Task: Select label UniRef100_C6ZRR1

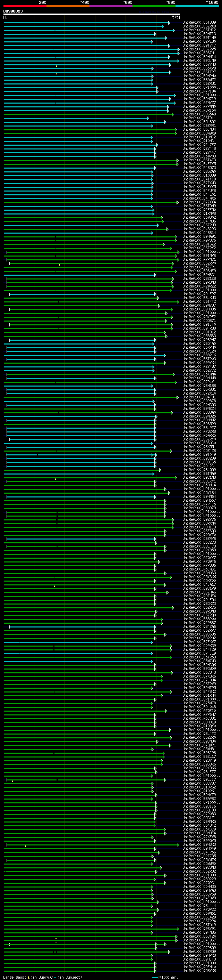Action: [x=199, y=125]
